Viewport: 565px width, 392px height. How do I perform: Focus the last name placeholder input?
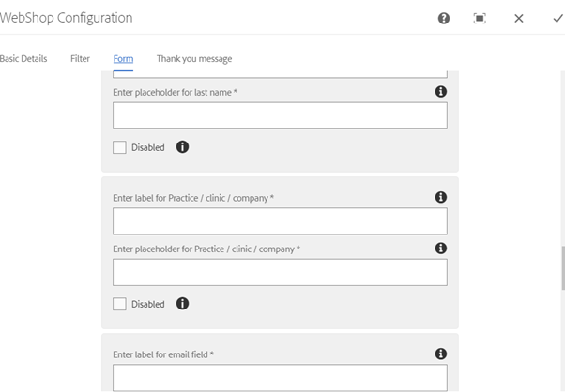(280, 115)
